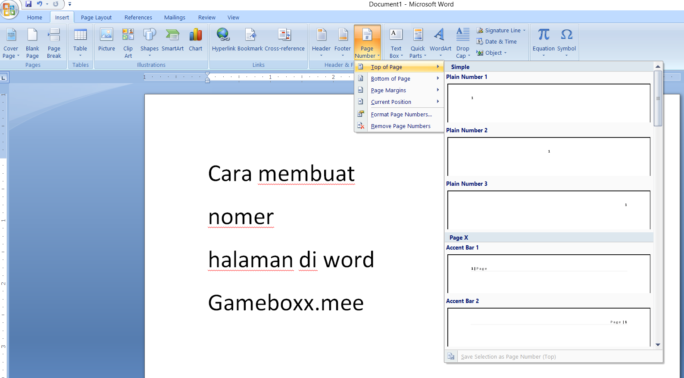
Task: Click the Page Number button
Action: click(367, 43)
